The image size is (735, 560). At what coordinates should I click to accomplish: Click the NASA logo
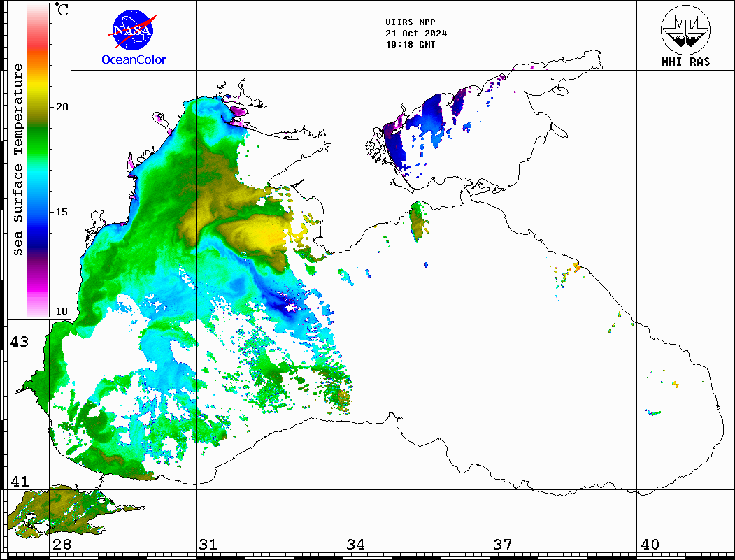coord(133,30)
